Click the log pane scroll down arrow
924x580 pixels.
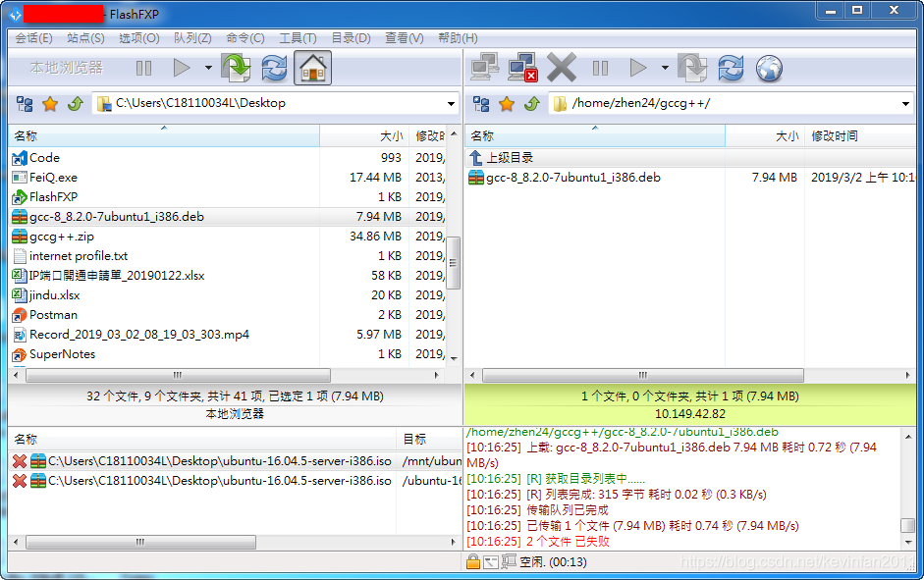click(x=908, y=542)
